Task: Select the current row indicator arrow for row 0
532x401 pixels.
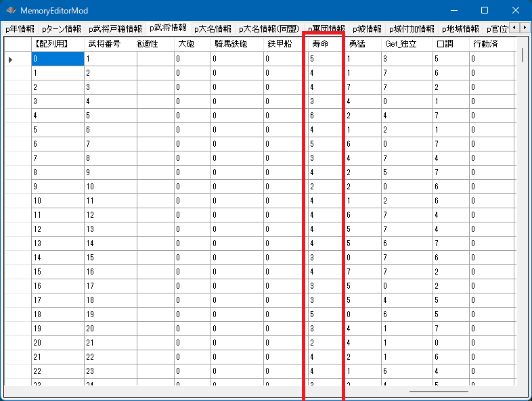Action: coord(11,60)
